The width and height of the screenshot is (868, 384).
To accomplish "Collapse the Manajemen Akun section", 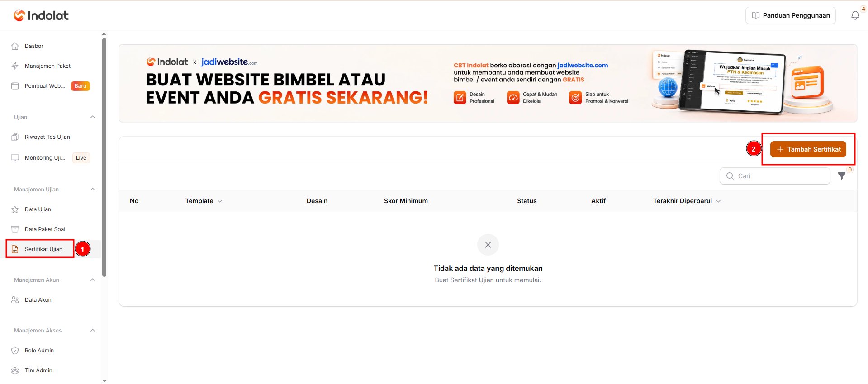I will click(x=93, y=280).
